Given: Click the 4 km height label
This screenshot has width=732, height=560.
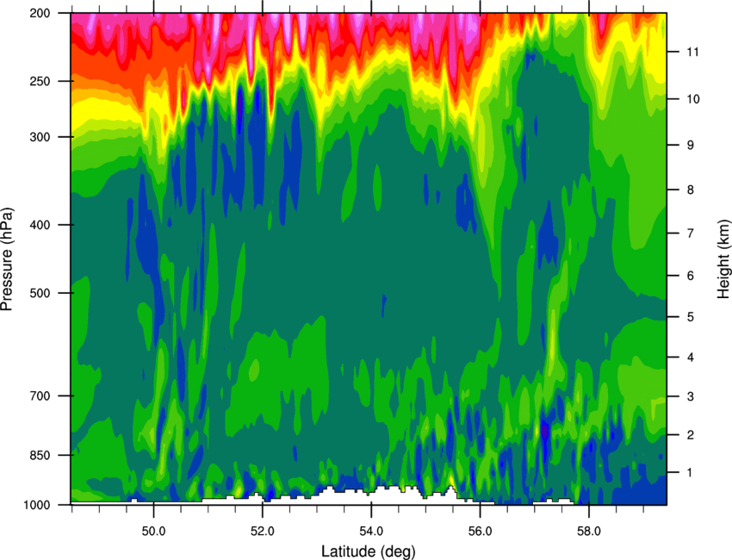Looking at the screenshot, I should (691, 358).
